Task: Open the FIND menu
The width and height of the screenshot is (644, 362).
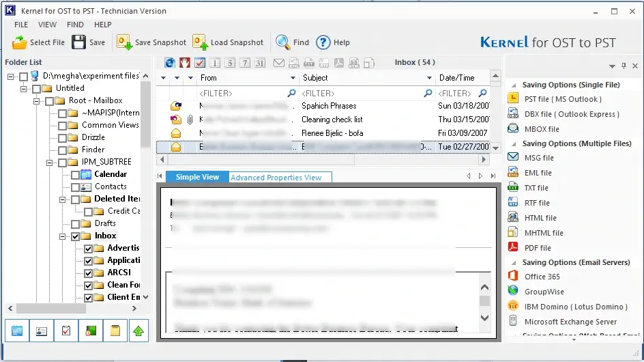Action: 75,25
